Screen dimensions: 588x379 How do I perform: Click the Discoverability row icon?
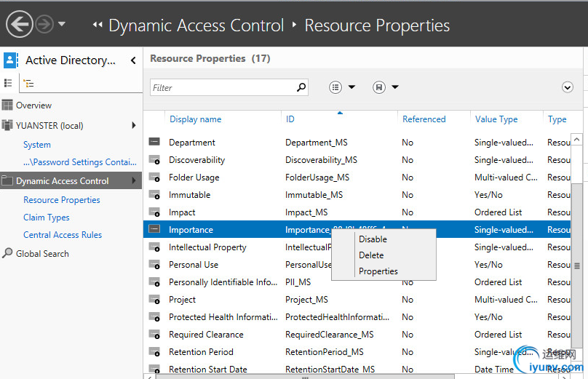(x=154, y=160)
